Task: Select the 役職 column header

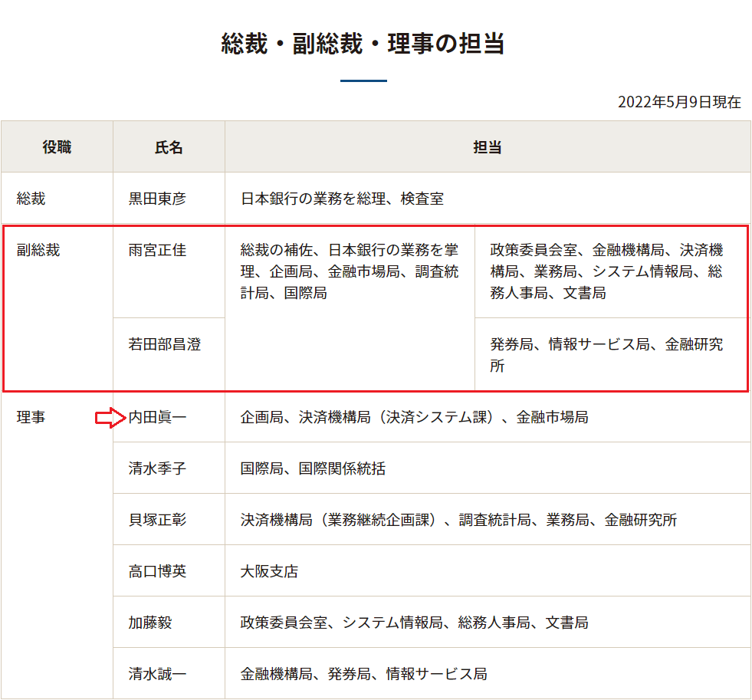Action: [57, 147]
